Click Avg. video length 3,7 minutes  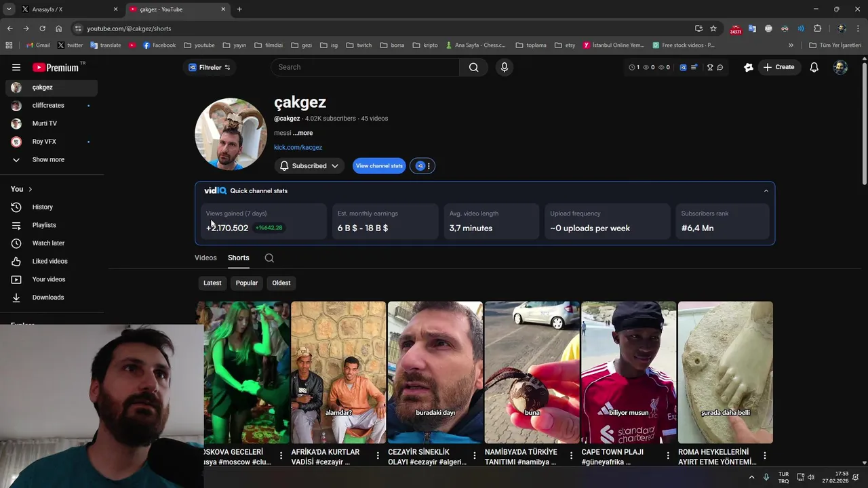[x=471, y=228]
